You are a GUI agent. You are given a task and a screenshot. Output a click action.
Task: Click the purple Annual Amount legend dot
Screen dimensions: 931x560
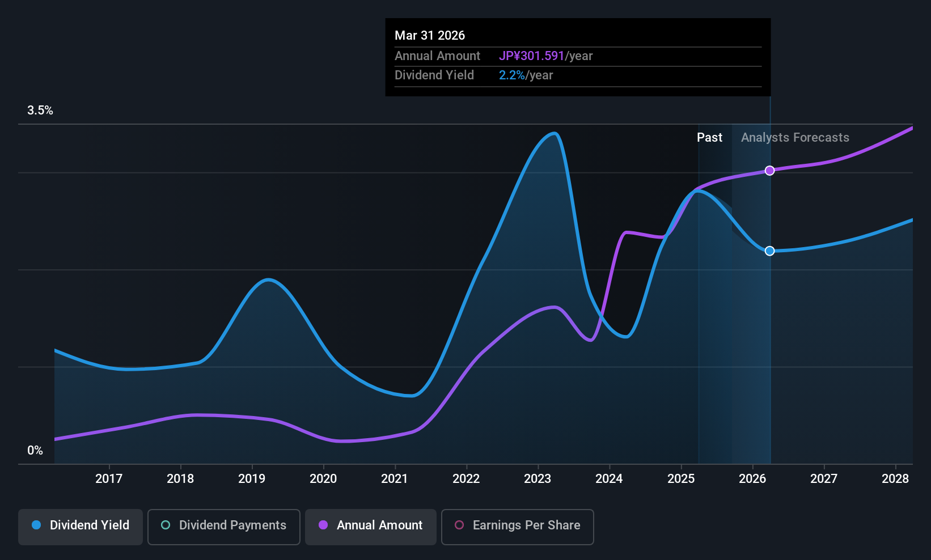323,525
